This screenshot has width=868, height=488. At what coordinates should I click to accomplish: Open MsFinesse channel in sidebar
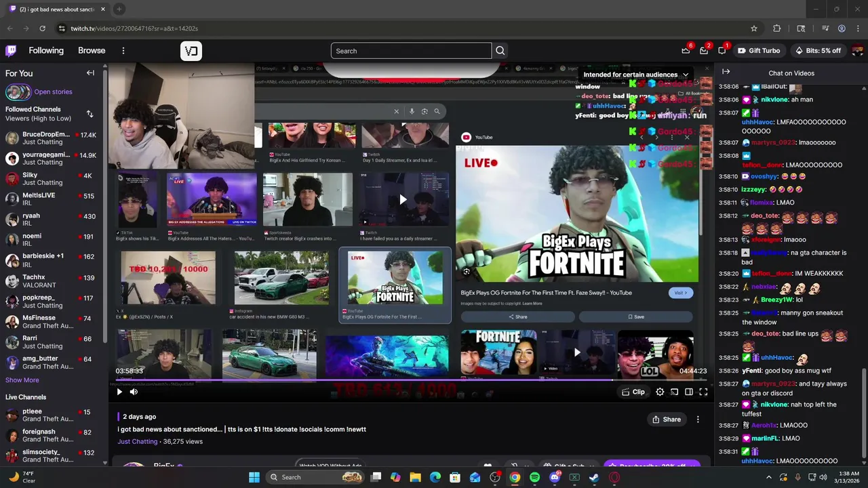click(x=52, y=322)
